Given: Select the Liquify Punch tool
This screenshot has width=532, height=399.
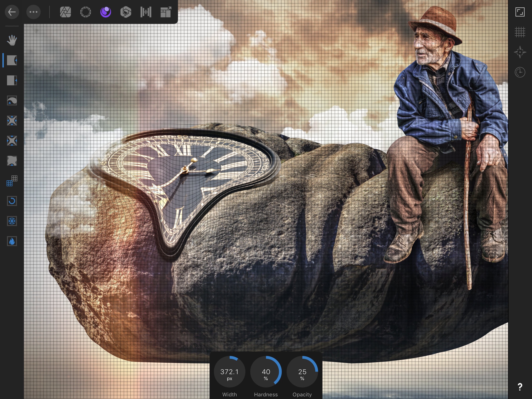Looking at the screenshot, I should tap(12, 141).
